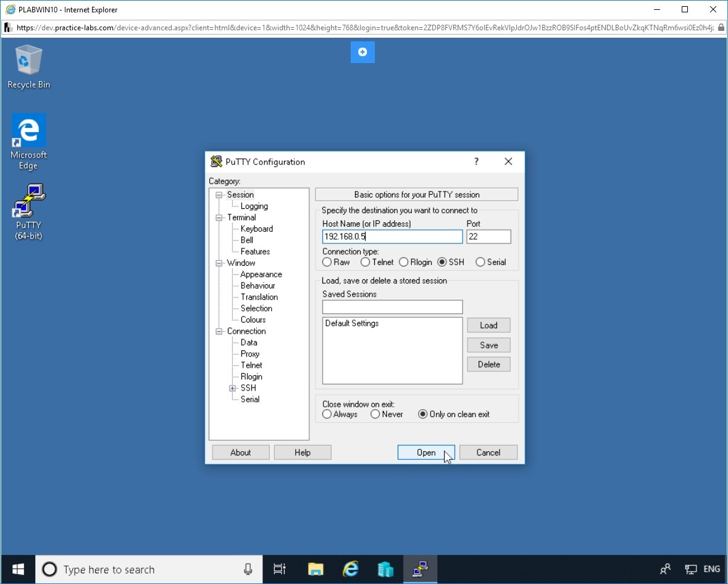Select the SSH connection type
Viewport: 728px width, 584px height.
451,262
